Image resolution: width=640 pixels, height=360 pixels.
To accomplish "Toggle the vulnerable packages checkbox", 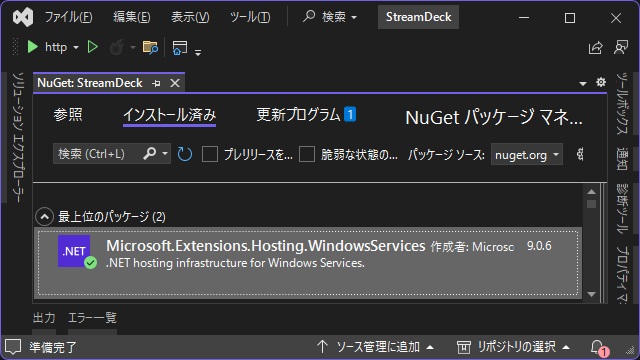I will (x=307, y=154).
